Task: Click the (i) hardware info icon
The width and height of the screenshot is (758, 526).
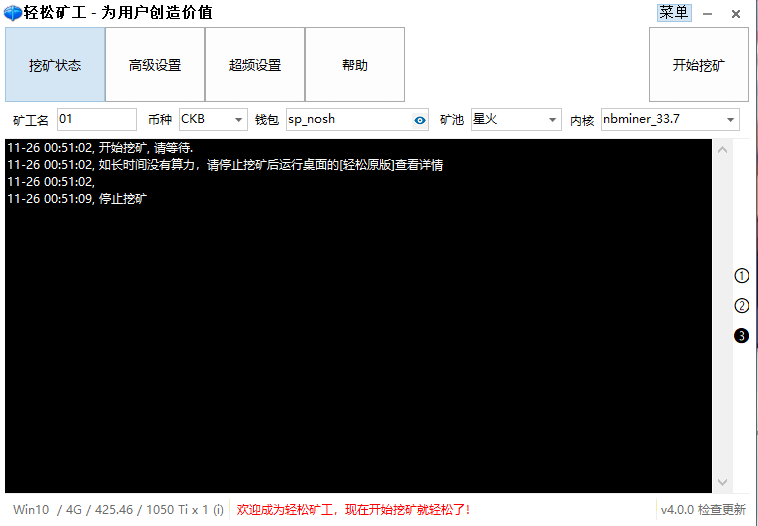Action: pyautogui.click(x=218, y=510)
